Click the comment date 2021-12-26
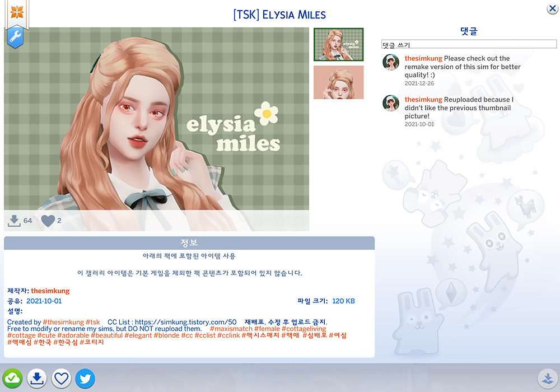Image resolution: width=560 pixels, height=392 pixels. click(x=419, y=83)
